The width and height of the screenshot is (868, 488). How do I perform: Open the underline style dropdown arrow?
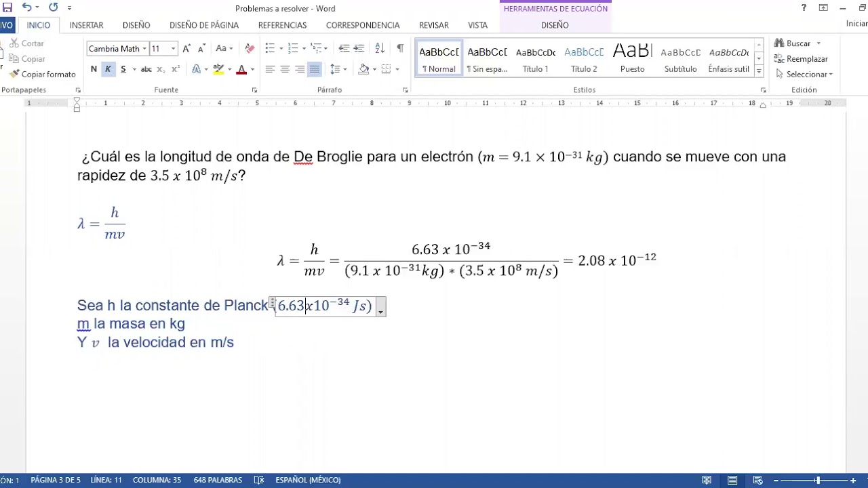[134, 69]
